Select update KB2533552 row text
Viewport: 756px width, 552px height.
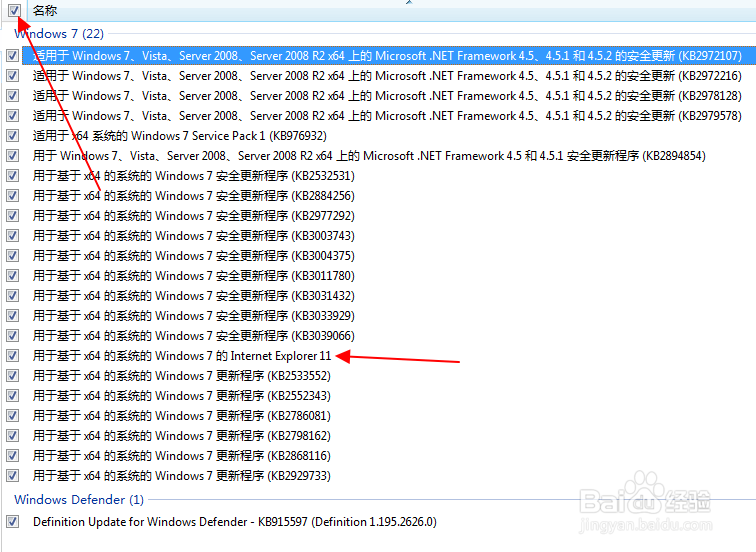click(182, 376)
